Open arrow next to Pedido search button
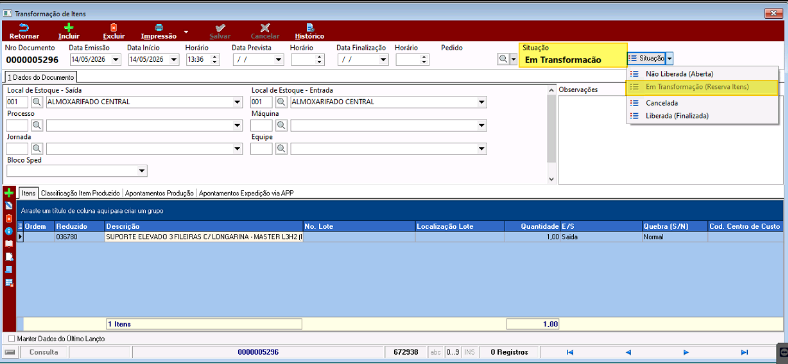This screenshot has width=788, height=364. (513, 59)
